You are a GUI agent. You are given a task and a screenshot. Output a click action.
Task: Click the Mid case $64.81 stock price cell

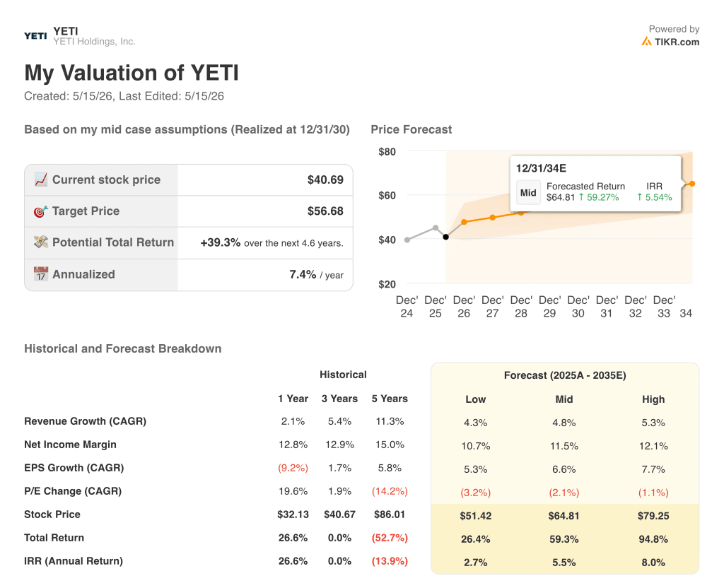tap(564, 515)
